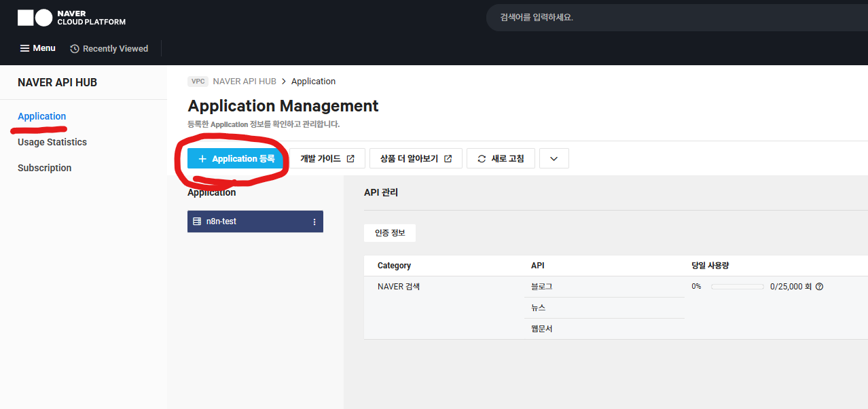Image resolution: width=868 pixels, height=409 pixels.
Task: Select the n8n-test application row
Action: click(x=255, y=221)
